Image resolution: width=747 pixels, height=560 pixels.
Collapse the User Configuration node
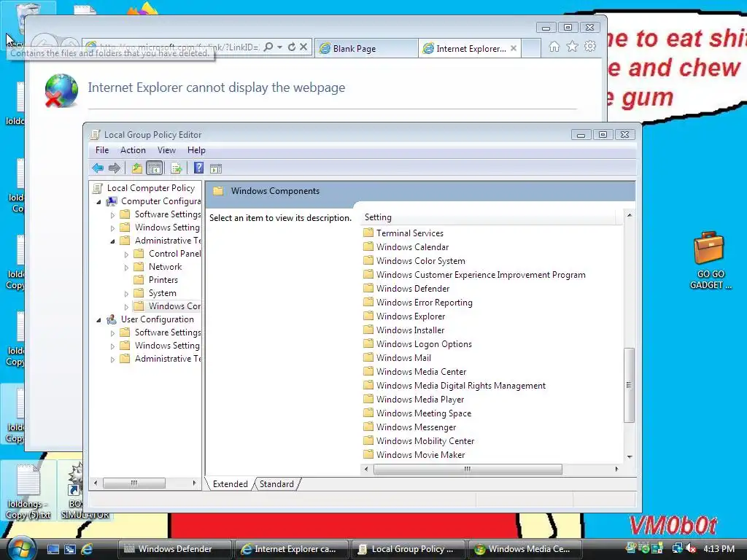pyautogui.click(x=98, y=320)
